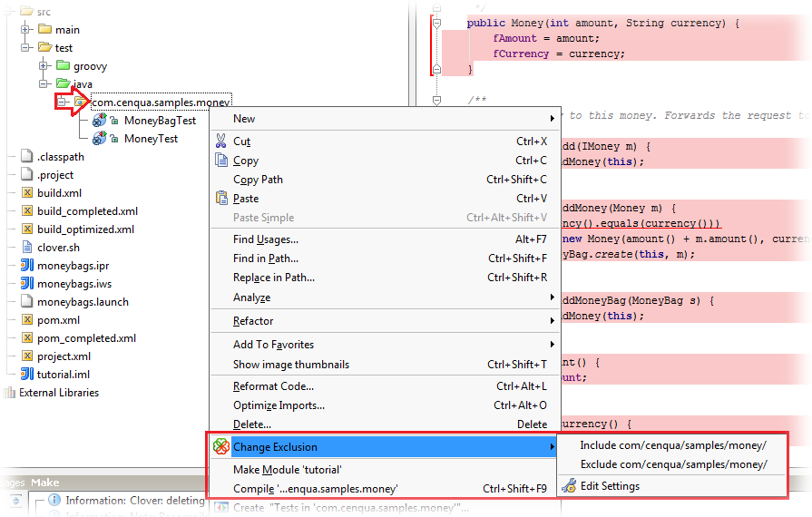Choose Exclude com/cenqua/samples/money/
This screenshot has width=812, height=517.
tap(672, 464)
